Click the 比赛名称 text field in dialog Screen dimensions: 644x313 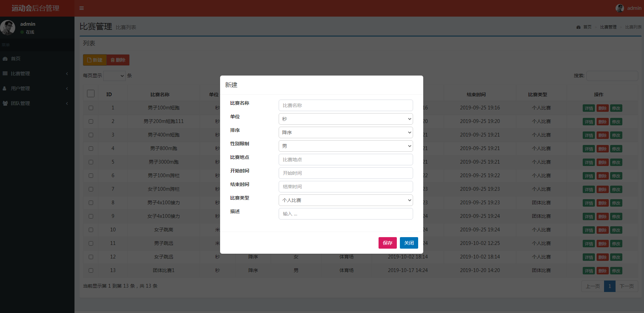pyautogui.click(x=346, y=105)
